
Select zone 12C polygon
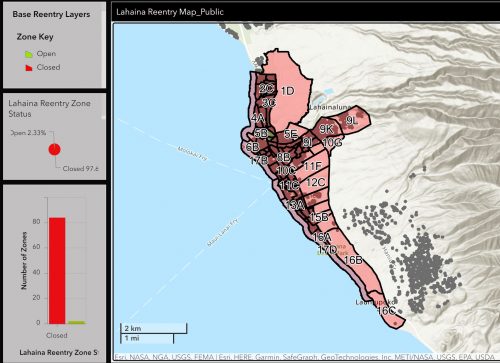pos(315,182)
